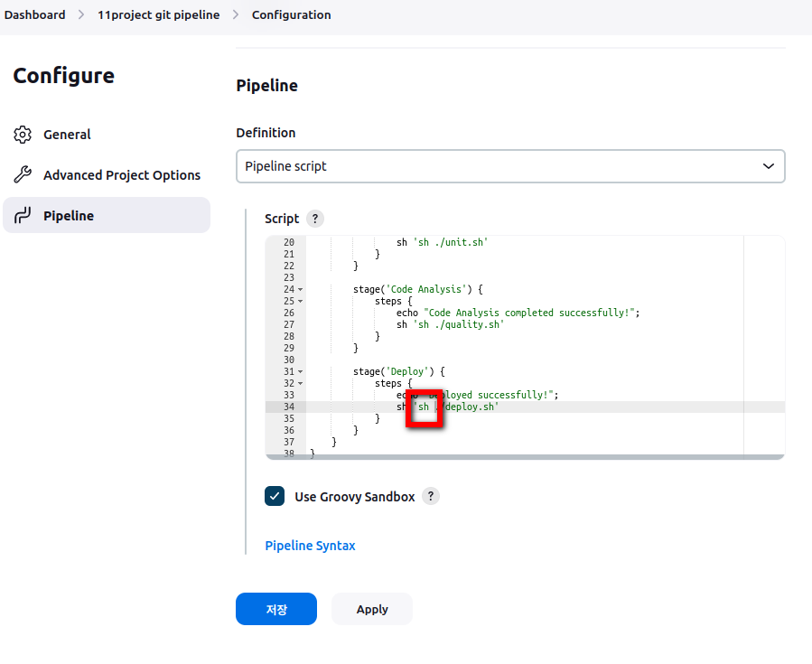Click the steps { text on line 32
The width and height of the screenshot is (812, 664).
(x=394, y=384)
